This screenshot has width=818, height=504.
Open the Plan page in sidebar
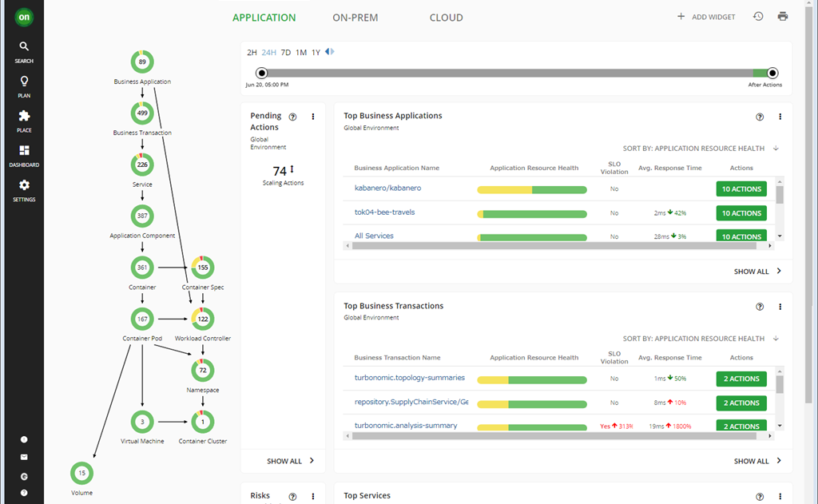(x=24, y=86)
